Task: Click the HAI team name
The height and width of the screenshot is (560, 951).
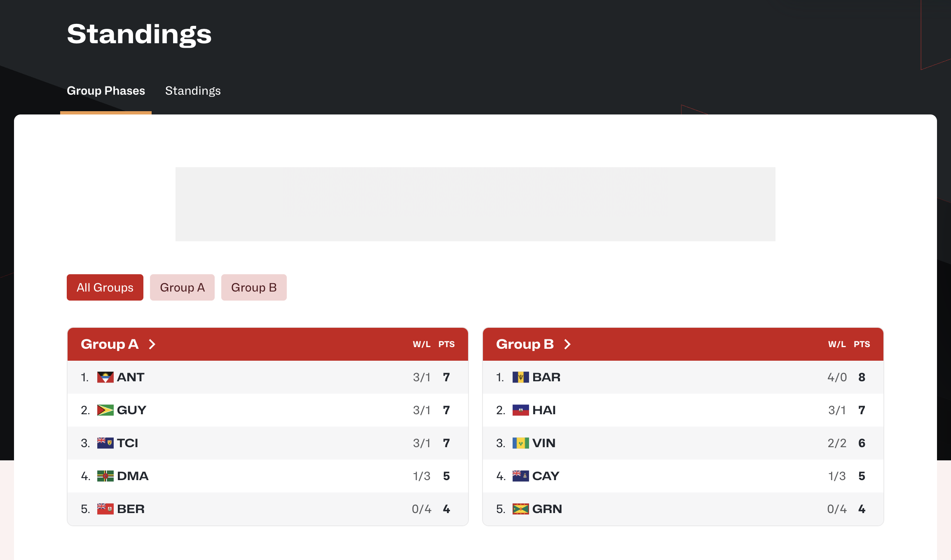Action: 544,410
